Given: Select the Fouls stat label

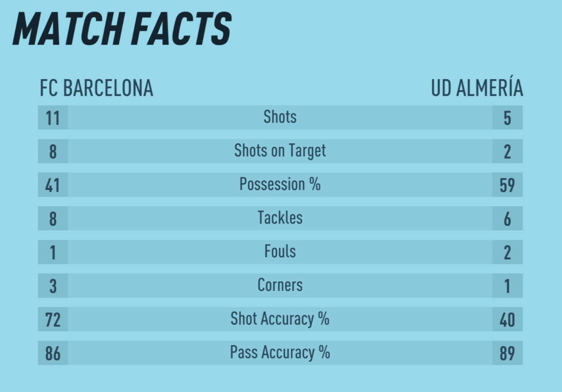Looking at the screenshot, I should (280, 251).
